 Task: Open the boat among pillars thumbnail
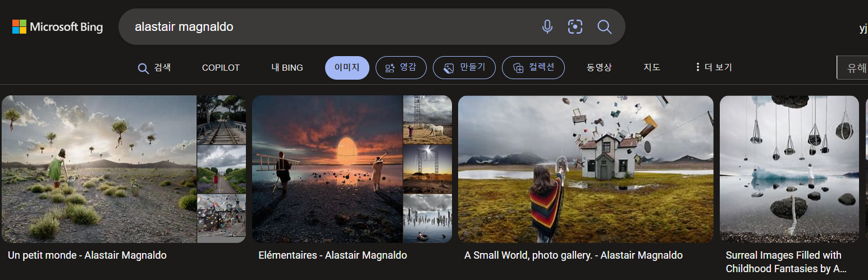click(x=428, y=219)
